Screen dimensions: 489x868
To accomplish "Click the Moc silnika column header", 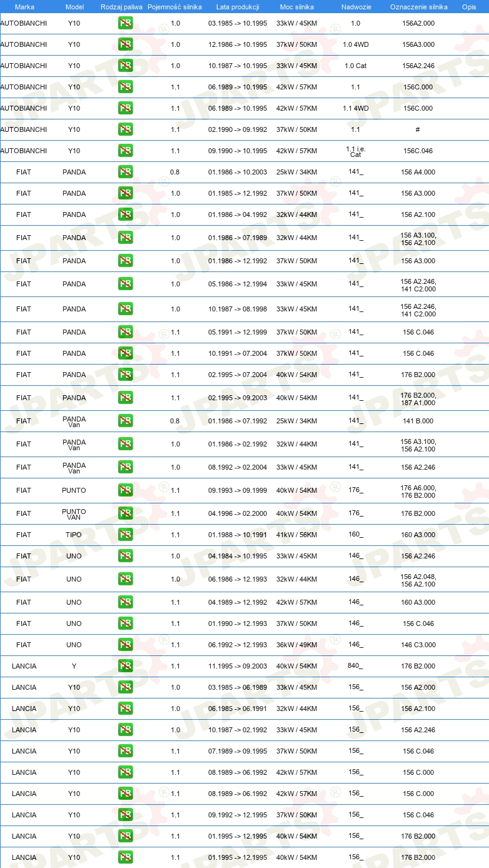I will click(x=297, y=7).
